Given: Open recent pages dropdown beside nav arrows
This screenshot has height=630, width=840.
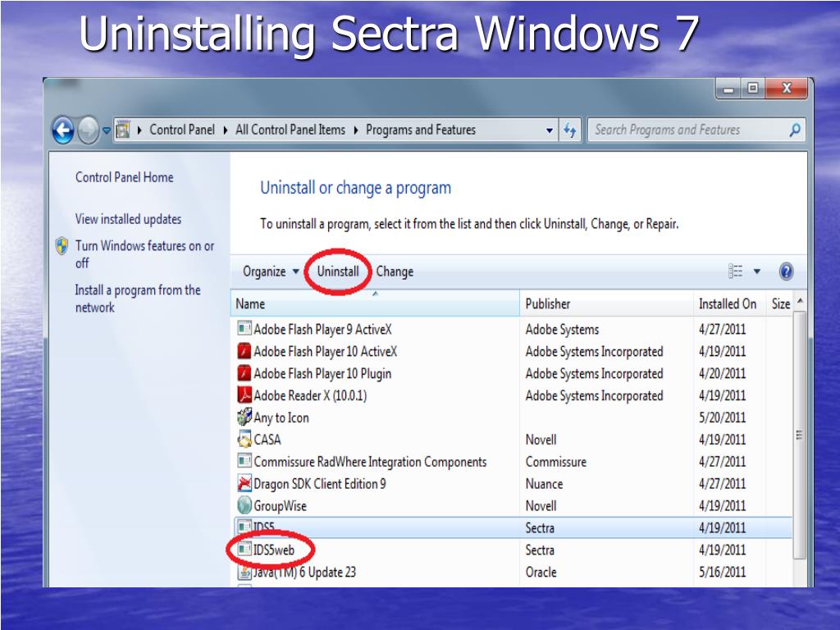Looking at the screenshot, I should tap(106, 130).
